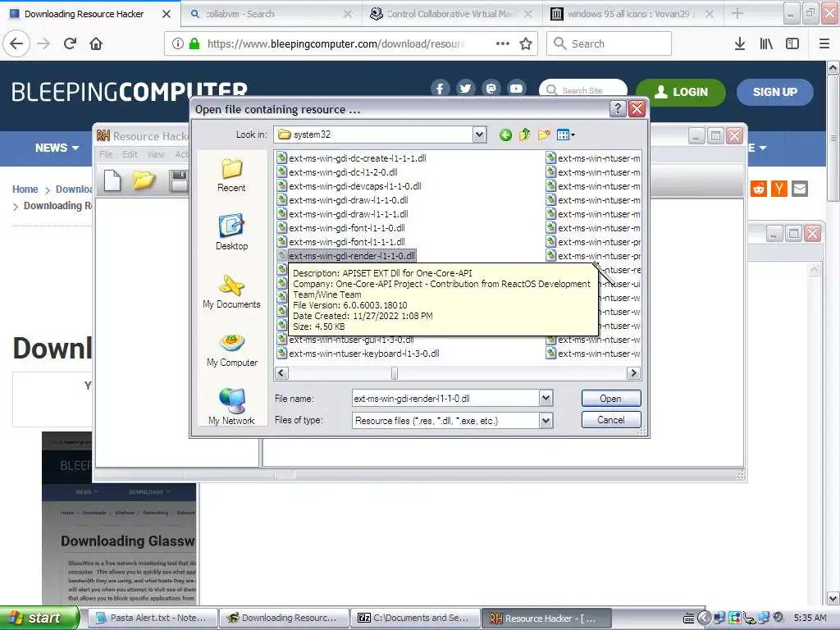Go up one folder level in the dialog
840x630 pixels.
coord(524,135)
